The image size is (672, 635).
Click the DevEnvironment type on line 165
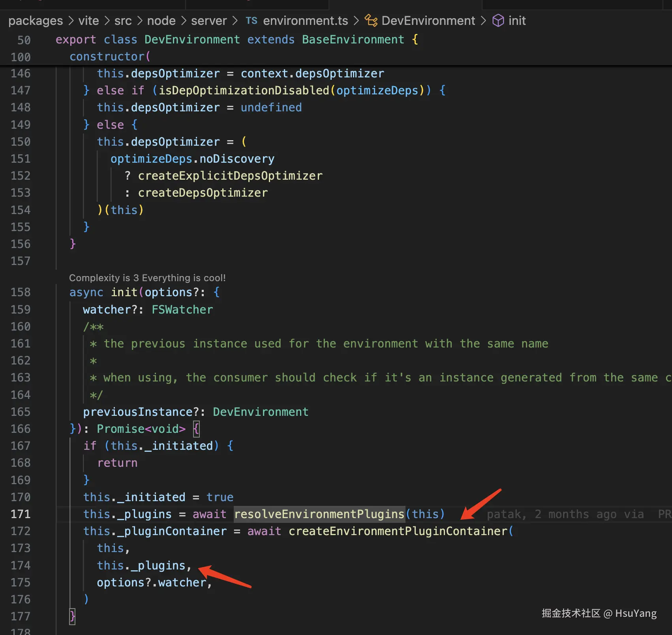(261, 412)
